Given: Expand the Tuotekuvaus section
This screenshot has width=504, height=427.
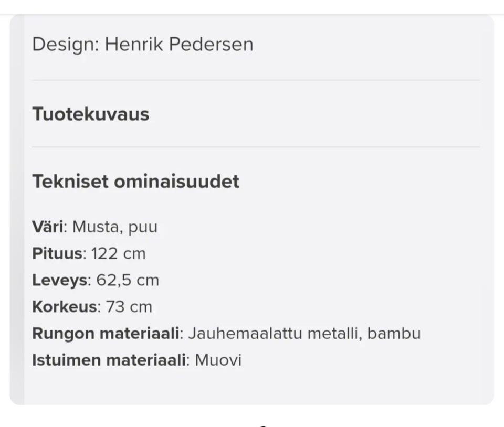Looking at the screenshot, I should [91, 114].
